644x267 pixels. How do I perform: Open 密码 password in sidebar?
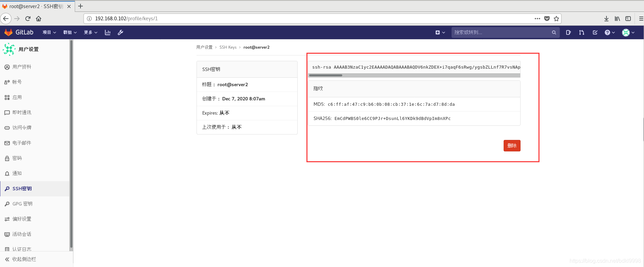[x=34, y=158]
